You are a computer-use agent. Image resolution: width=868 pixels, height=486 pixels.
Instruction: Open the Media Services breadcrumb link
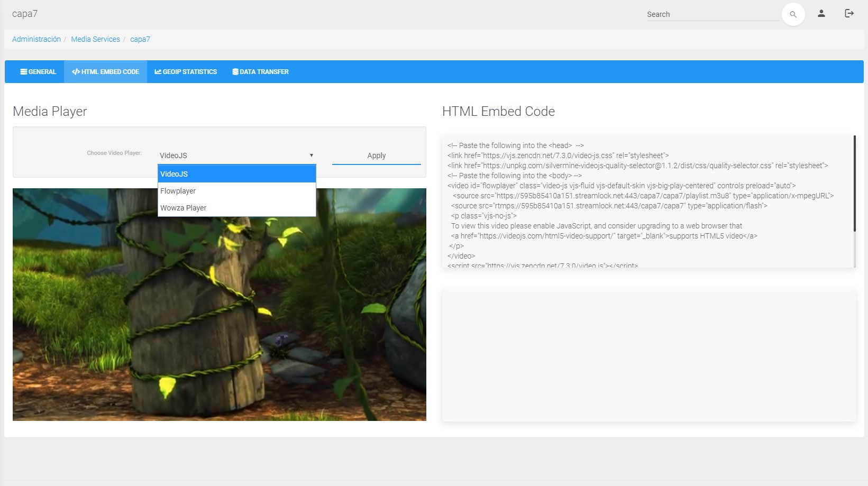pos(95,39)
